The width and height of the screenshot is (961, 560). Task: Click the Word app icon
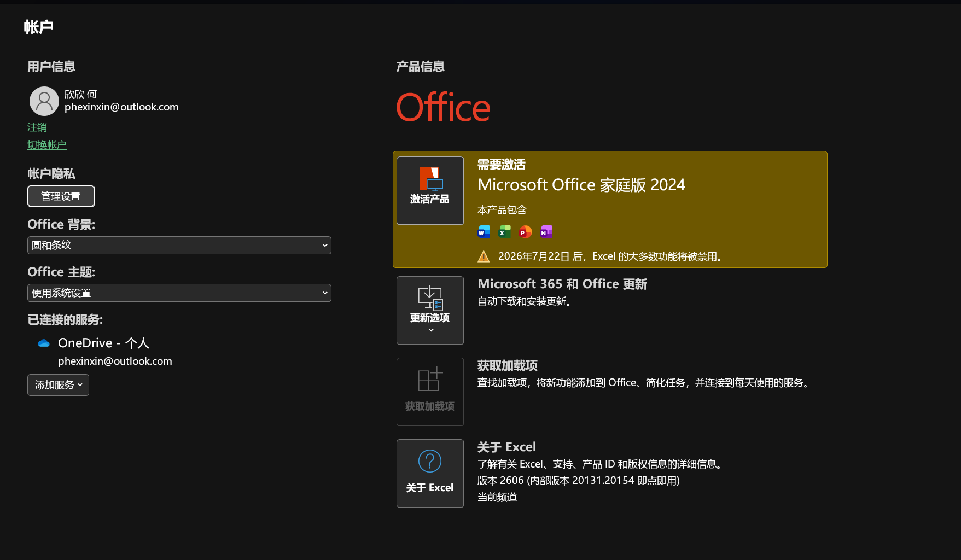[x=484, y=232]
